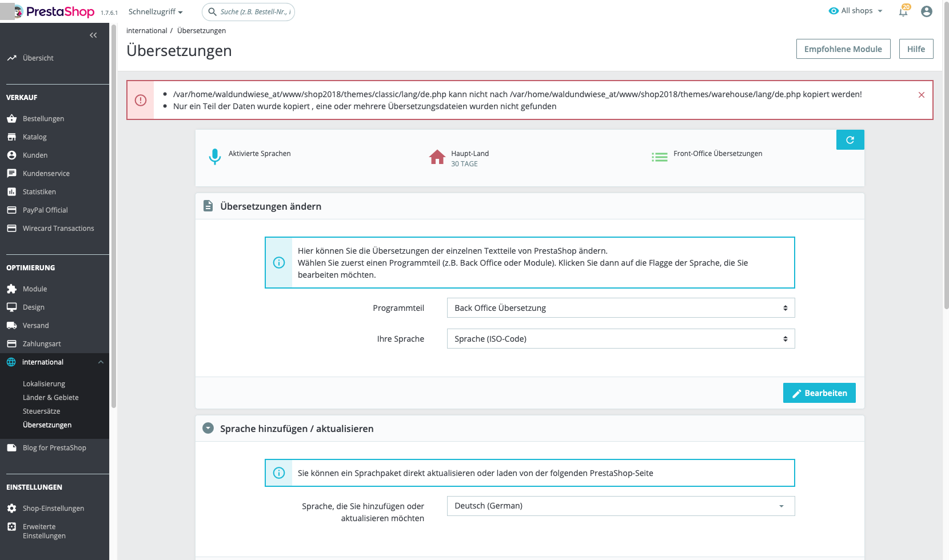Open the Programmteil dropdown
Image resolution: width=949 pixels, height=560 pixels.
click(x=621, y=308)
